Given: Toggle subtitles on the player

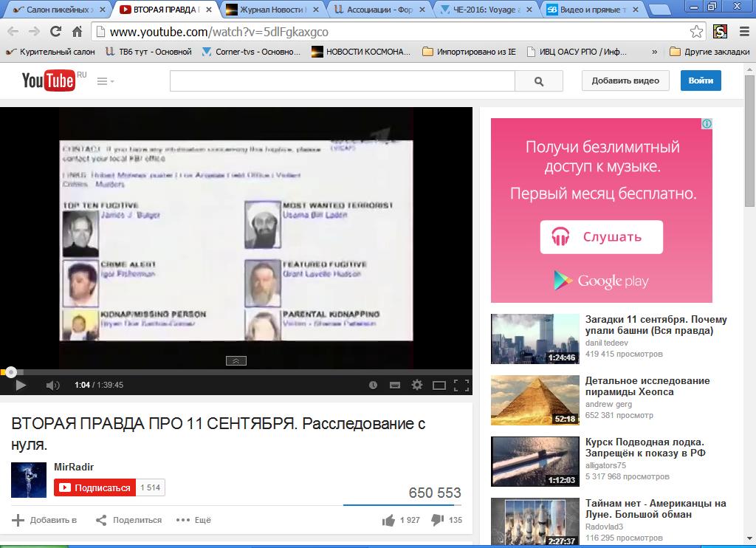Looking at the screenshot, I should [x=395, y=385].
